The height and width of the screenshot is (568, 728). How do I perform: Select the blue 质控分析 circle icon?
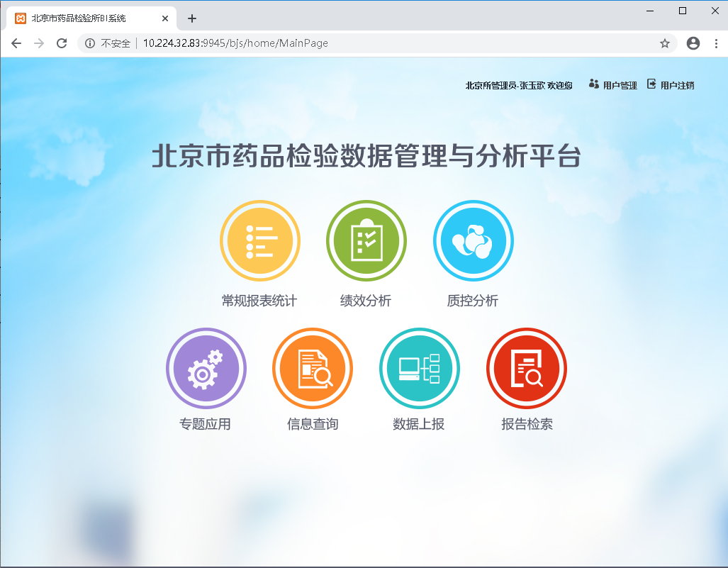[x=473, y=240]
